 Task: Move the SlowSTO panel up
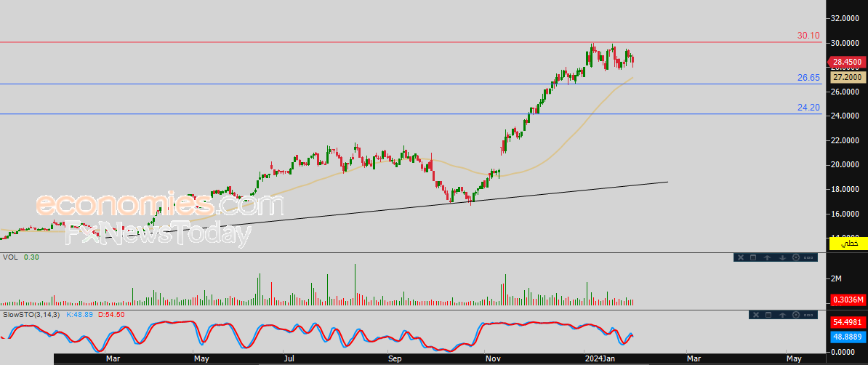(782, 315)
